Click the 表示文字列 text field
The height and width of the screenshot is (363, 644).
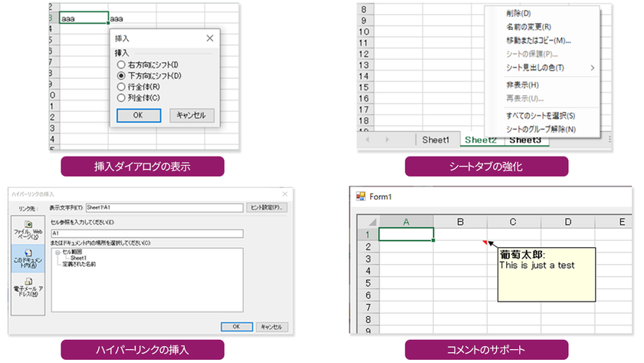pos(164,208)
